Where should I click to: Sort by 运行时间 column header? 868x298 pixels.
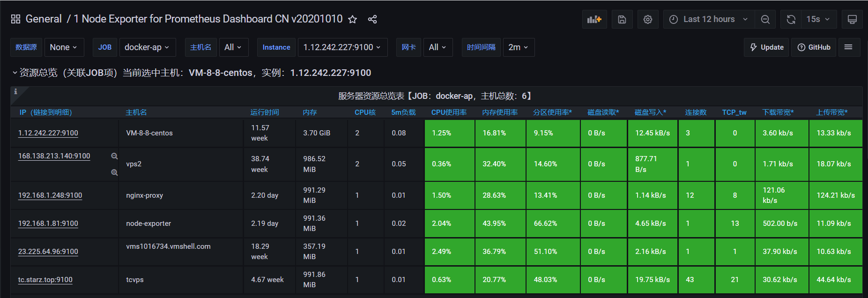265,112
